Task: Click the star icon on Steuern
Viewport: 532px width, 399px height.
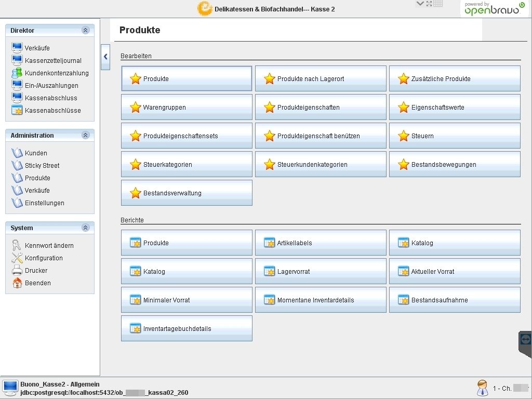Action: point(403,136)
